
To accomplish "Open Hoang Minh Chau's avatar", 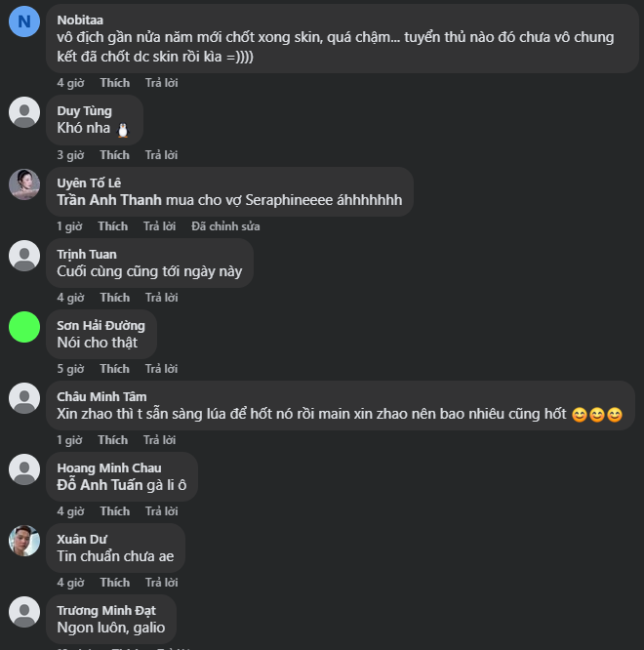I will (24, 469).
